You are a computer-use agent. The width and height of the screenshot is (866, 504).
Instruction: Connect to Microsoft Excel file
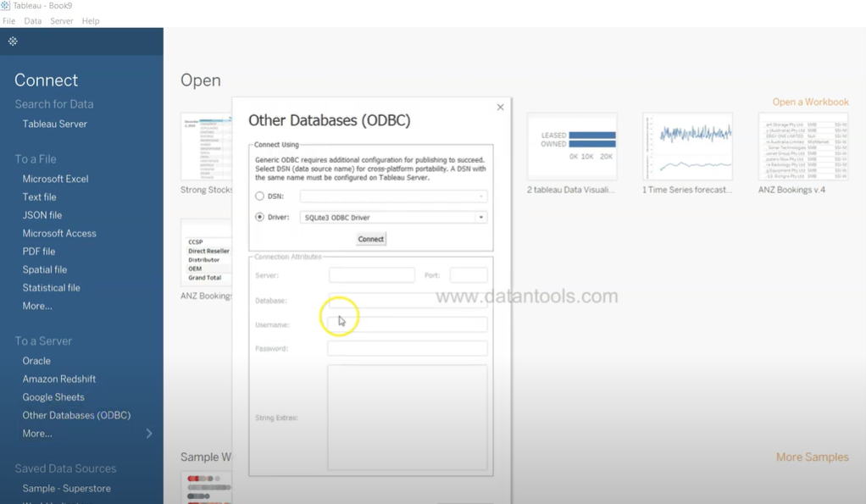(55, 179)
